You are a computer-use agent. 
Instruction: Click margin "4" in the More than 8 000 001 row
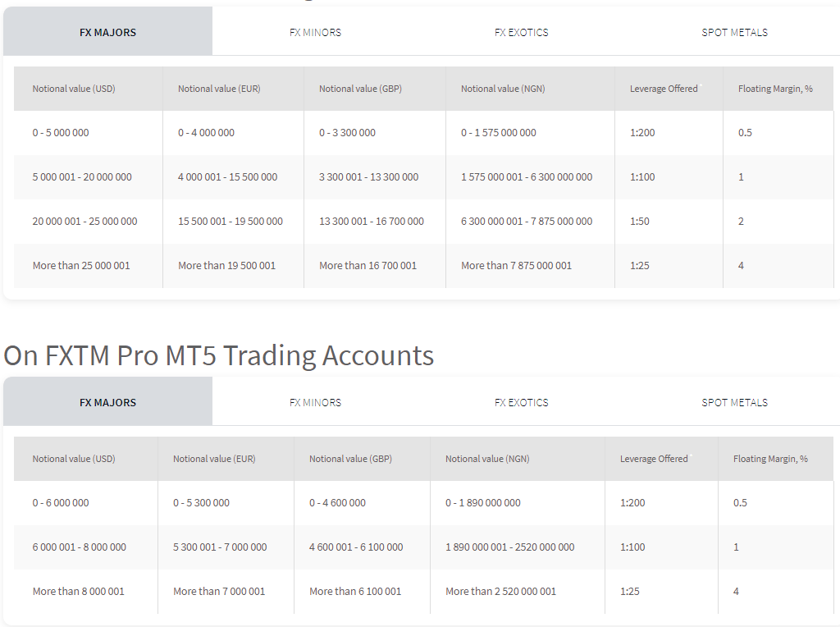(736, 592)
